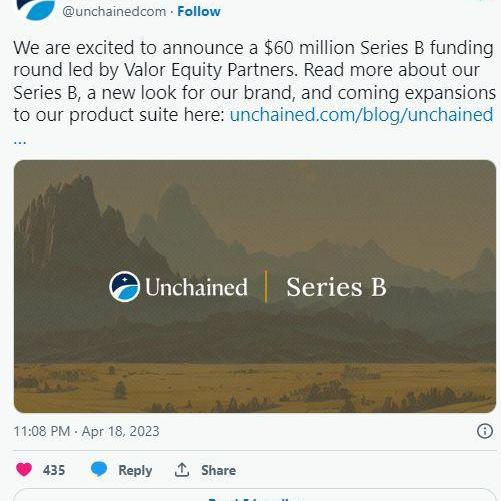The image size is (501, 501).
Task: Click the Unchained wordmark in the image
Action: point(196,287)
